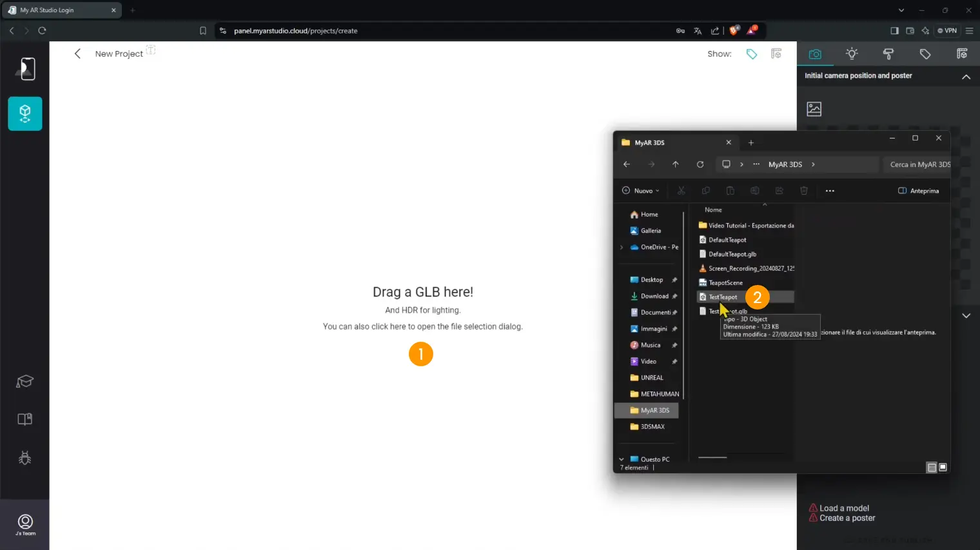Collapse the Questo PC tree node
Screen dimensions: 980x550
[x=622, y=459]
